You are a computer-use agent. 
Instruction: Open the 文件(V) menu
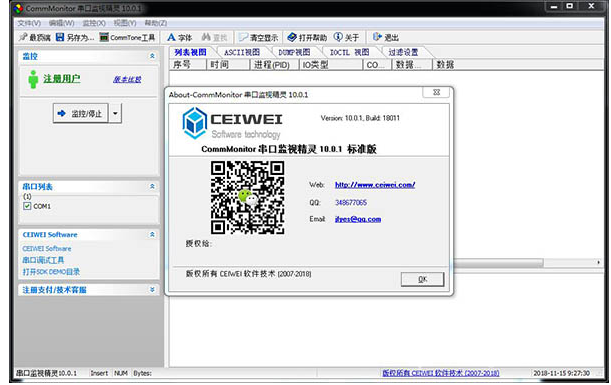tap(29, 23)
